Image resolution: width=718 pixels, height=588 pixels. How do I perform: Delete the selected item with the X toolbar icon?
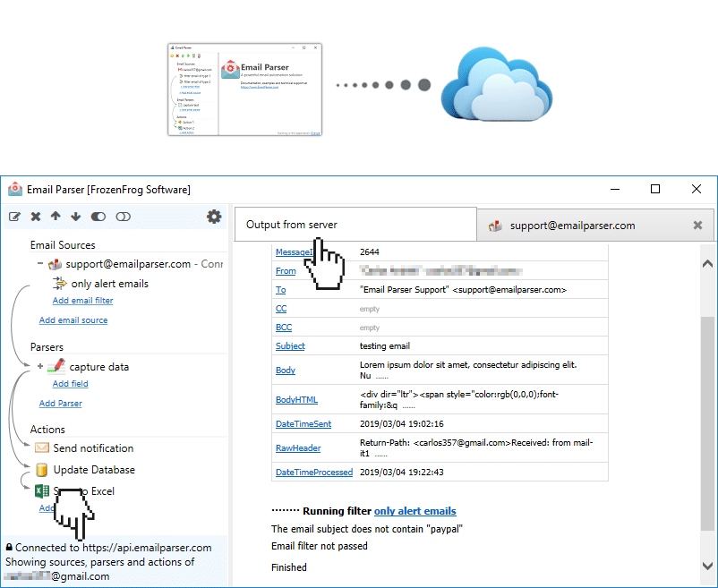click(x=35, y=217)
